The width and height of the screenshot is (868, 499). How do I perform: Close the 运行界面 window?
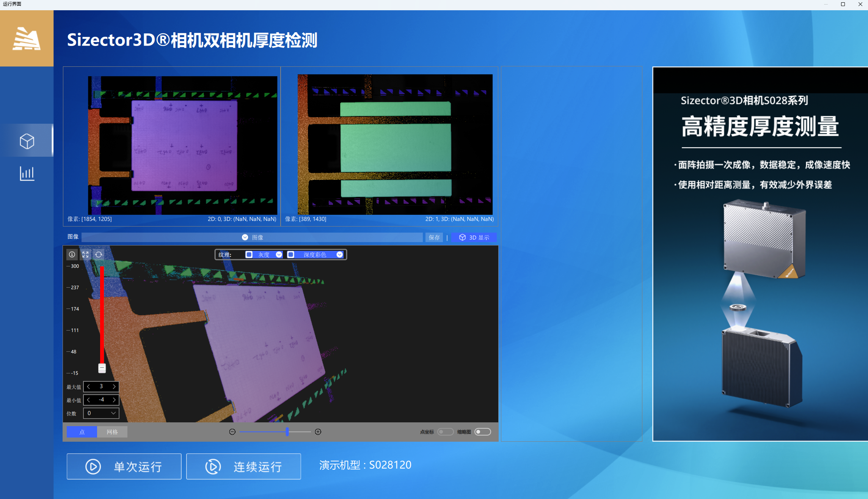coord(860,4)
